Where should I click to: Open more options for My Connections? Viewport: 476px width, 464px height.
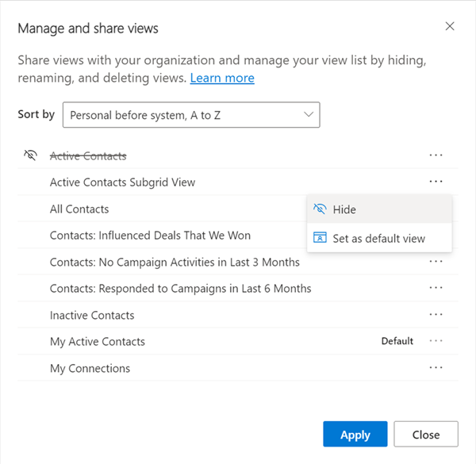[x=435, y=368]
